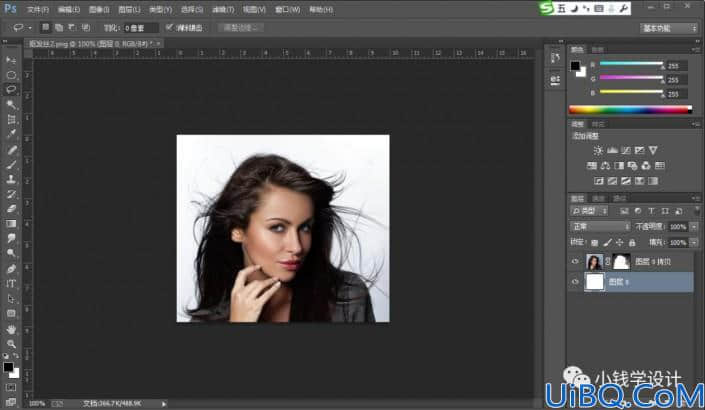
Task: Add an Exposure adjustment layer
Action: pos(639,150)
